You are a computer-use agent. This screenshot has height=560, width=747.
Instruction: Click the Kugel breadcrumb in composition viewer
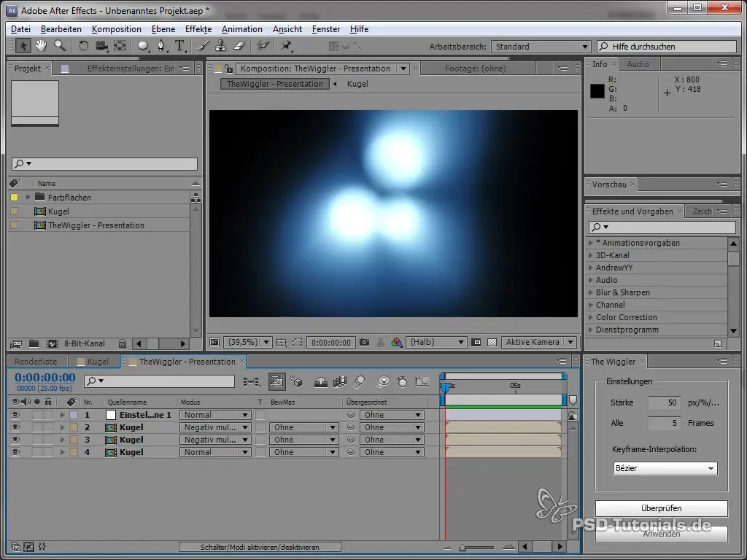(357, 84)
